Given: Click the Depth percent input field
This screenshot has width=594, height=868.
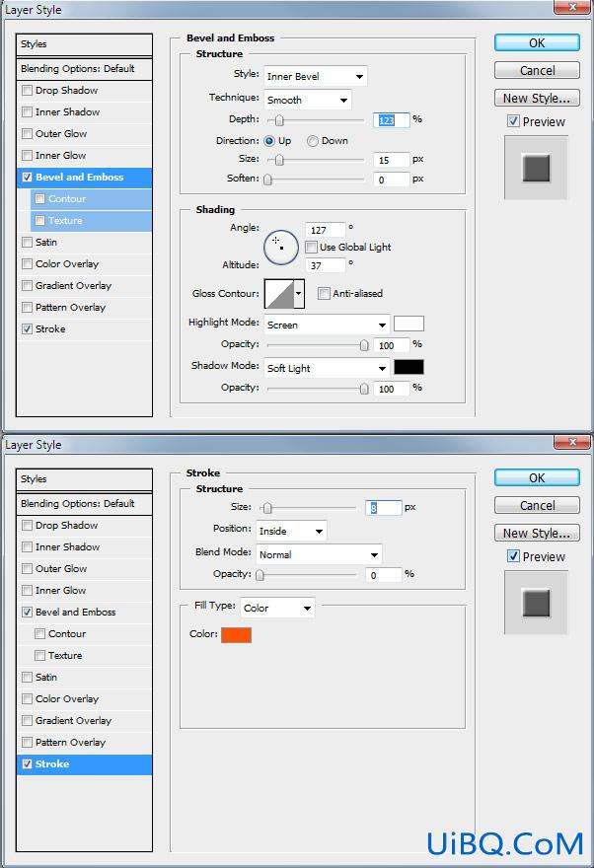Looking at the screenshot, I should point(392,119).
